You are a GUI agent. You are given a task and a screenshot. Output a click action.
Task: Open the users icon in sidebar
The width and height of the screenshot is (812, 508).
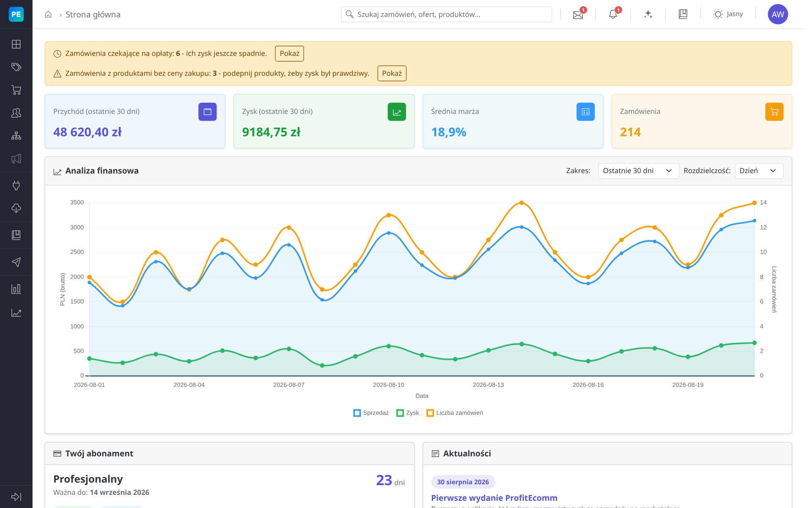point(16,113)
